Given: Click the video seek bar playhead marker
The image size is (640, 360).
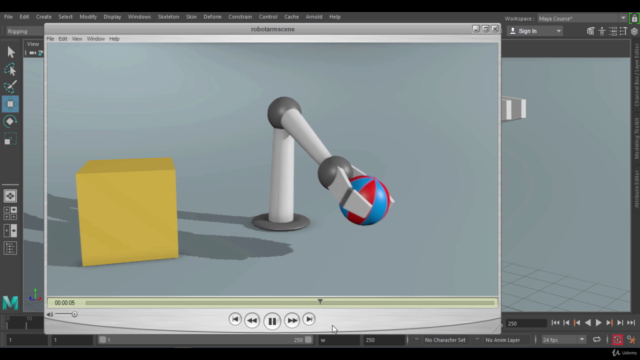Looking at the screenshot, I should (x=320, y=302).
